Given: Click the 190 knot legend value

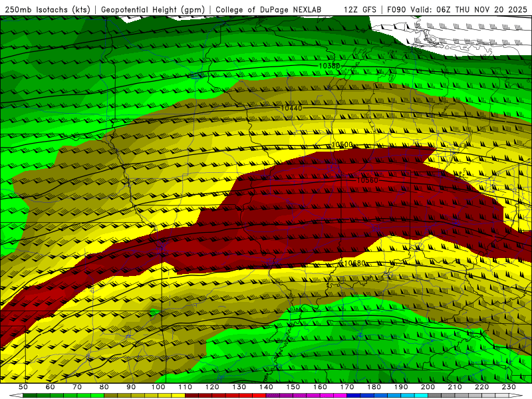Looking at the screenshot, I should [401, 387].
